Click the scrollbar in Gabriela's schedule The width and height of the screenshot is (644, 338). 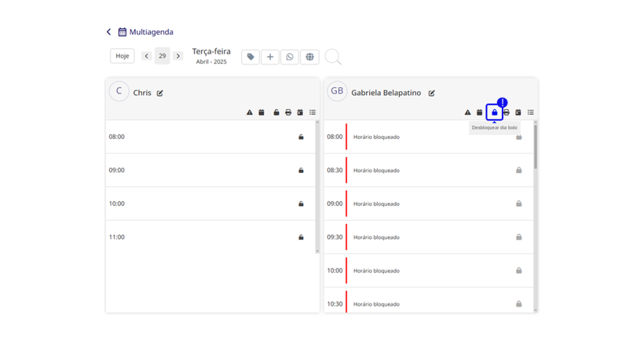536,147
